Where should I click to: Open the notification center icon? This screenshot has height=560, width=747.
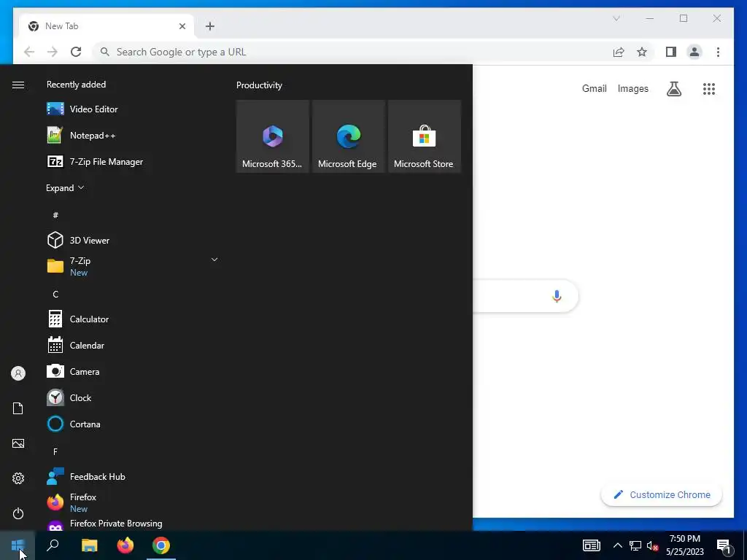(724, 545)
